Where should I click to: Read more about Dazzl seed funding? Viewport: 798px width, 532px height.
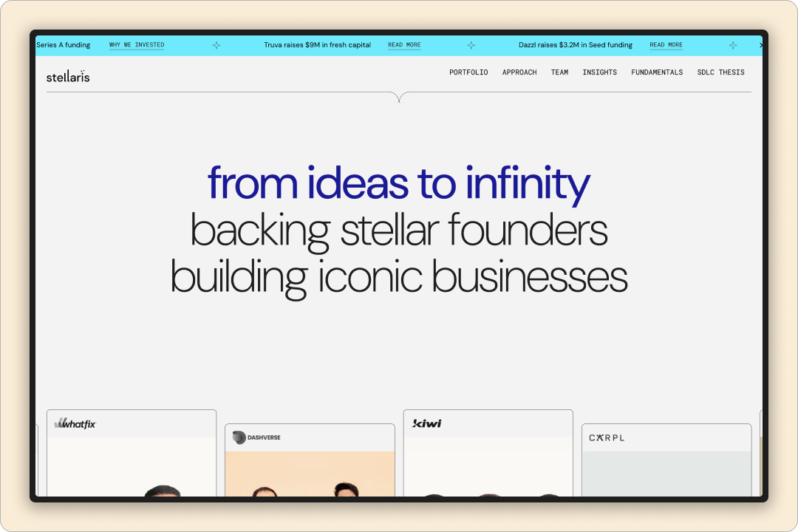click(x=666, y=45)
